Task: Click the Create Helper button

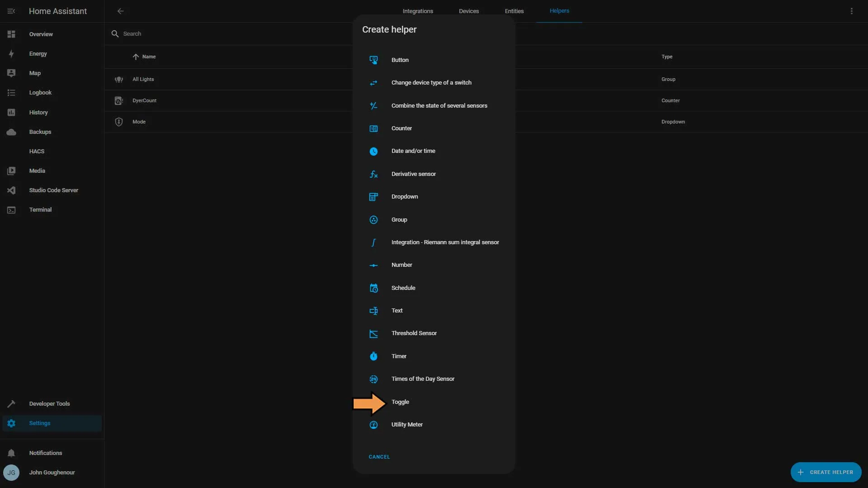Action: [826, 472]
